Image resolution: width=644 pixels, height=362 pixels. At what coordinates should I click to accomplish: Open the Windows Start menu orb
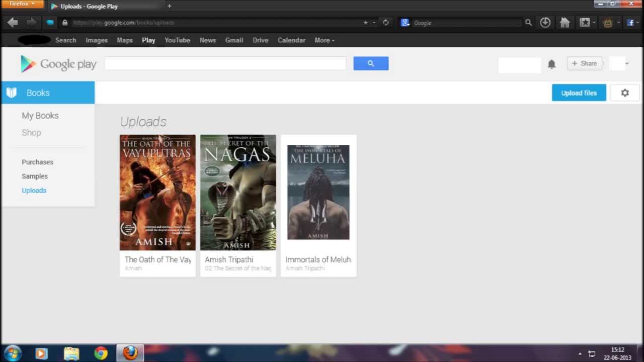13,353
